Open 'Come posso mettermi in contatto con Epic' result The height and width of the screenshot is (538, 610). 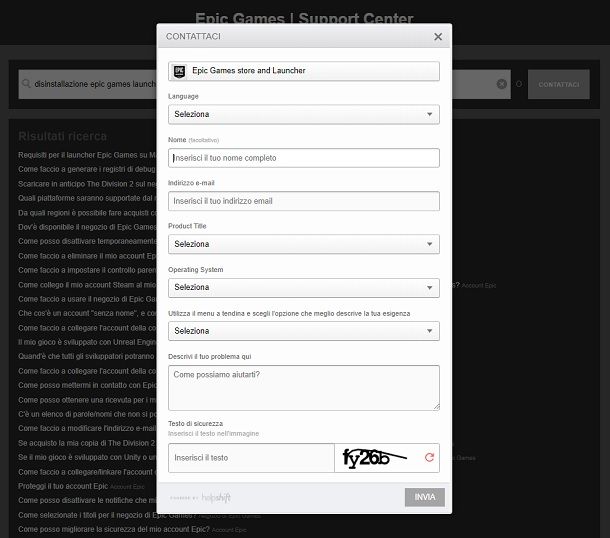87,385
